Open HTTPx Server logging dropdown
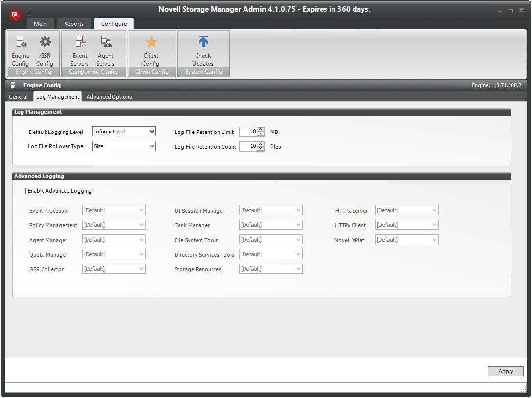532x398 pixels. (x=406, y=210)
